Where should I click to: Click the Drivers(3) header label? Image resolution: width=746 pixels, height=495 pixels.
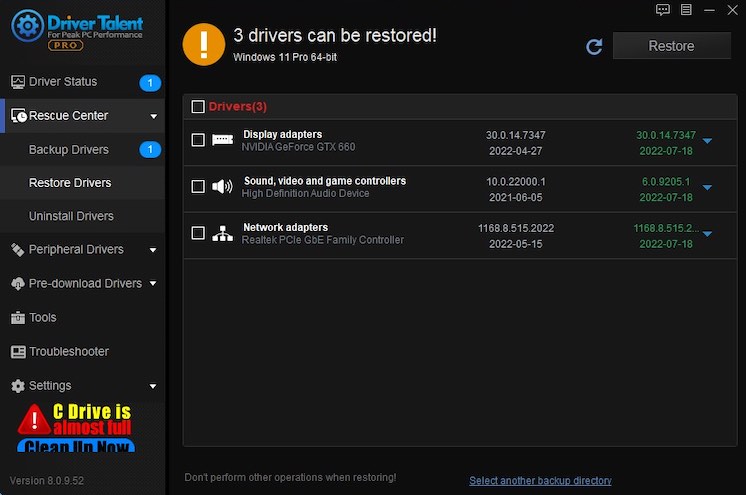click(x=237, y=107)
